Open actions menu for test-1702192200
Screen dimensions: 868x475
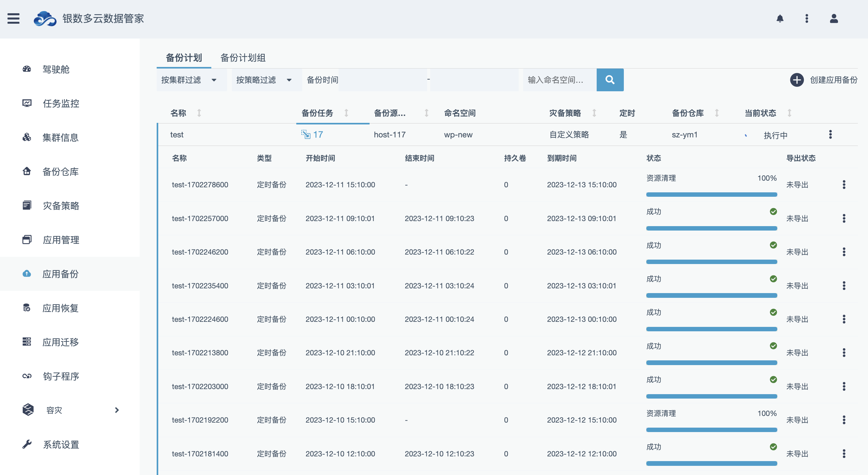click(x=844, y=420)
